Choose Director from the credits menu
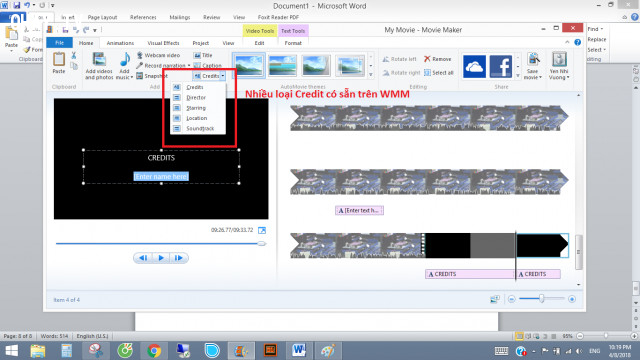640x360 pixels. click(196, 98)
